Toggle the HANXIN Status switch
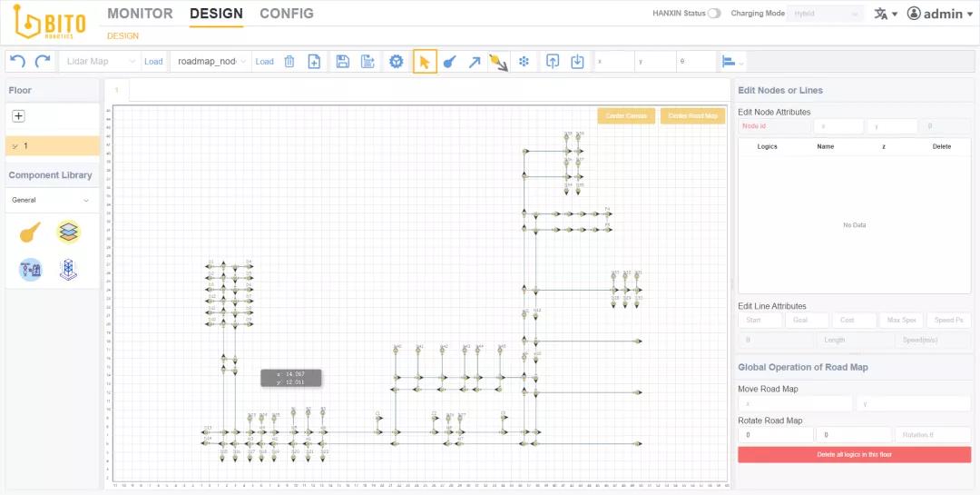The height and width of the screenshot is (495, 980). coord(714,14)
